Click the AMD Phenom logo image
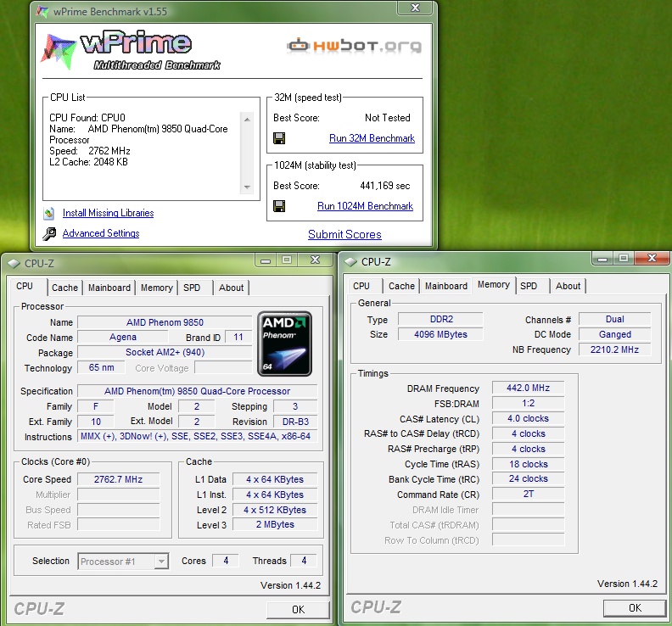This screenshot has height=626, width=672. pos(284,344)
